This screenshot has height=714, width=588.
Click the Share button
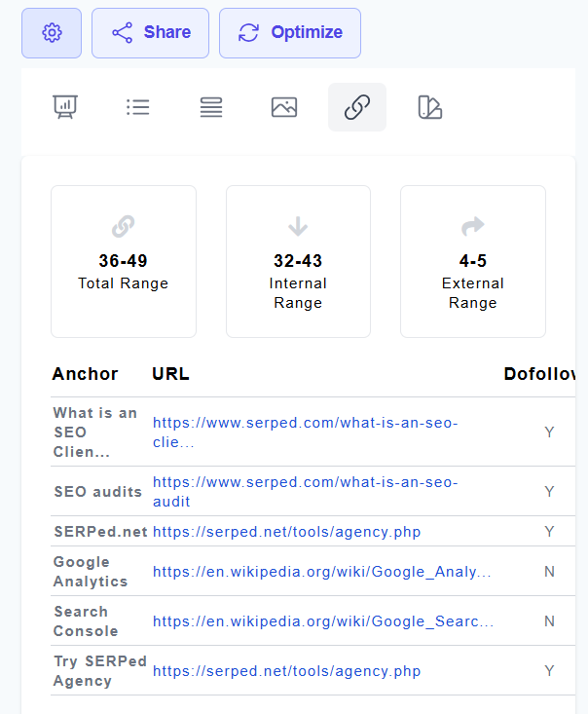pyautogui.click(x=150, y=33)
